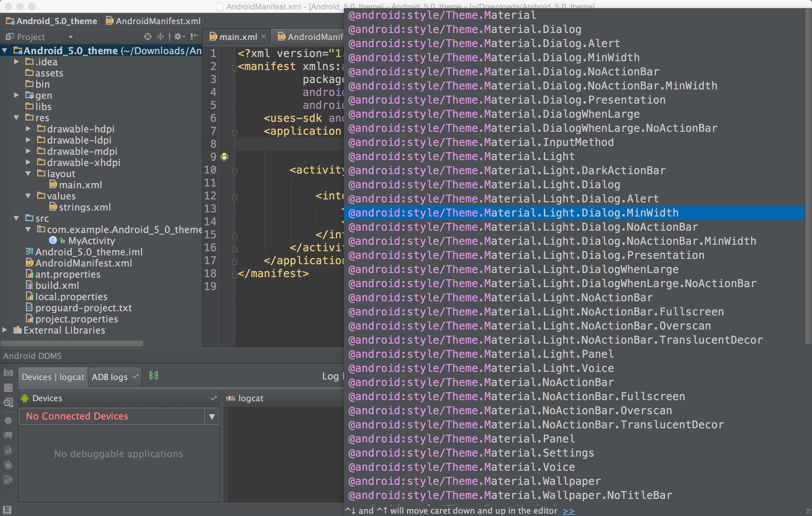812x516 pixels.
Task: Expand the gen folder
Action: (16, 95)
